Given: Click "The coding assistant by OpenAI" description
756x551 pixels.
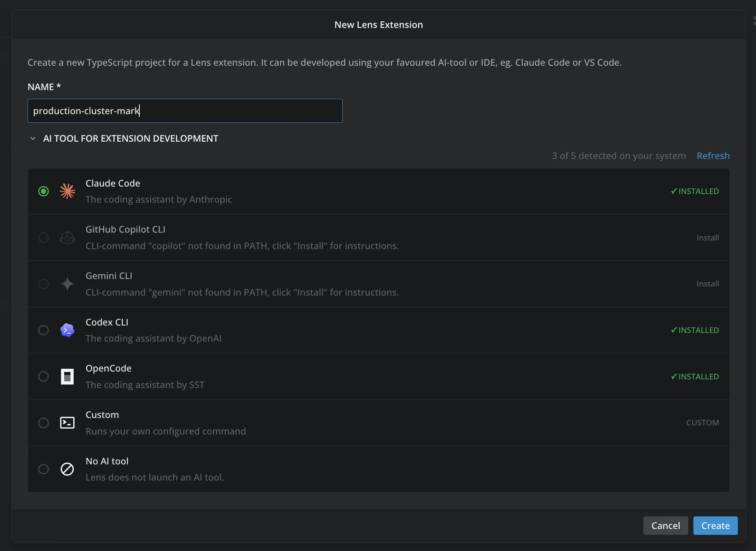Looking at the screenshot, I should (x=154, y=338).
